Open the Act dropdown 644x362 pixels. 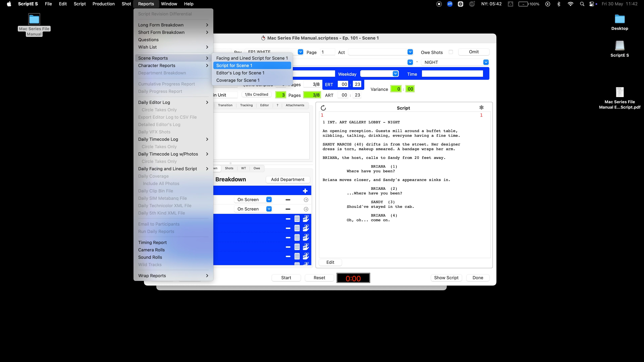click(x=410, y=52)
